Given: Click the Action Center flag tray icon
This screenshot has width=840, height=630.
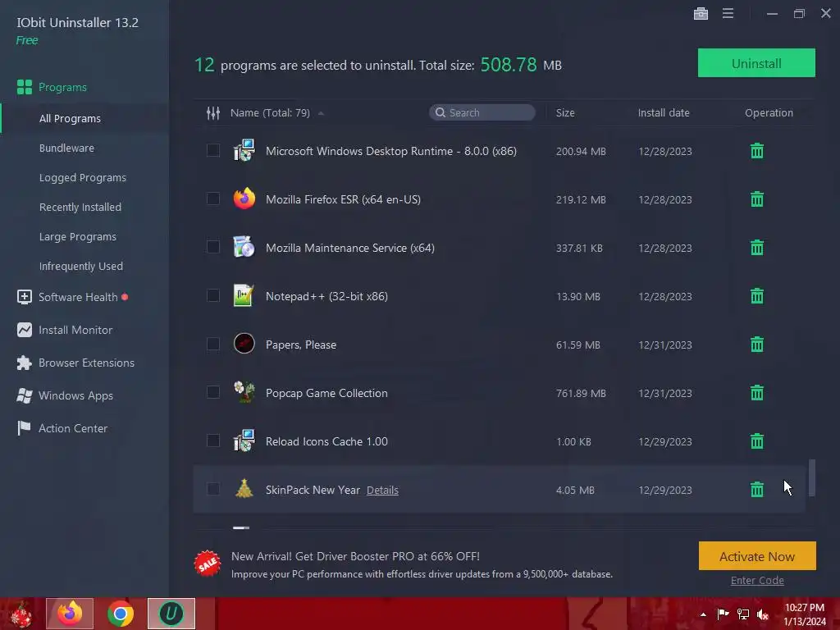Looking at the screenshot, I should pos(723,614).
